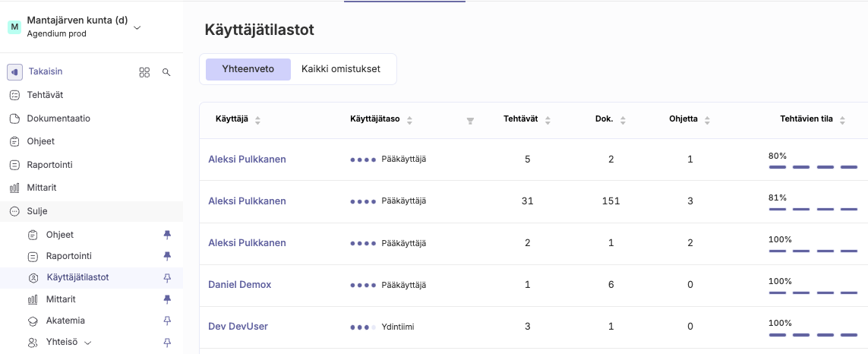Screen dimensions: 868x354
Task: Toggle the pin for Käyttäjätilastot
Action: [167, 278]
